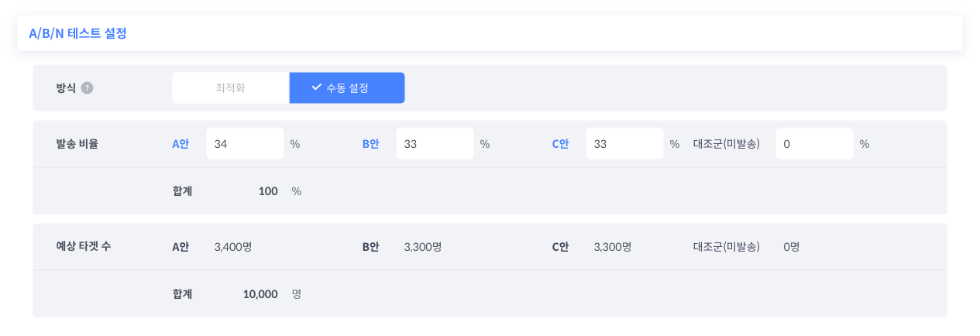The image size is (980, 336).
Task: Click the blue A안 label in 발송 비율
Action: click(x=181, y=144)
